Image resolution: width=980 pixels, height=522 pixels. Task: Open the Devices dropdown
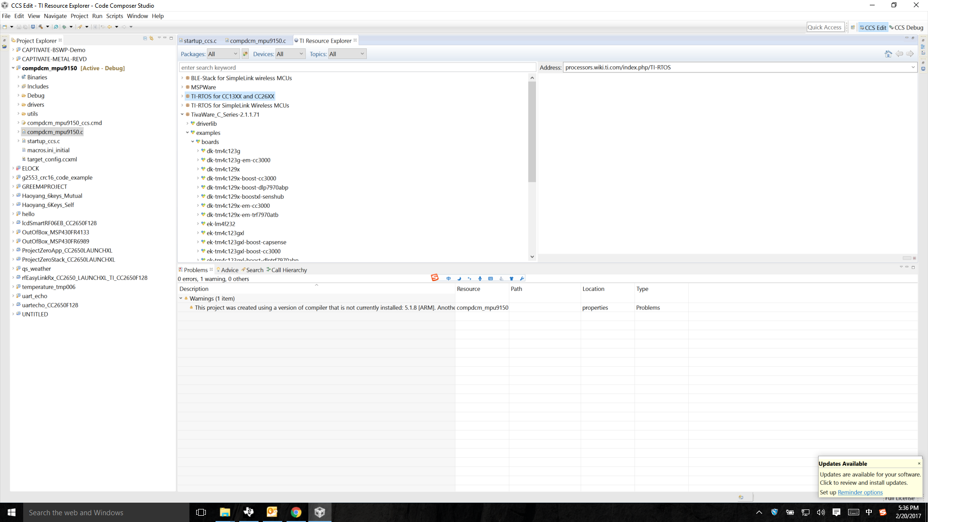pos(290,54)
